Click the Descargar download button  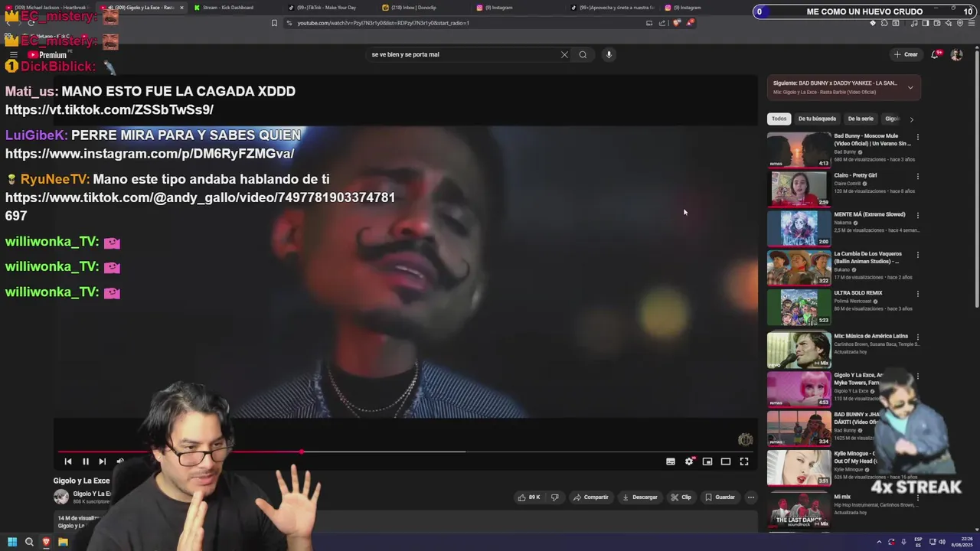point(640,497)
